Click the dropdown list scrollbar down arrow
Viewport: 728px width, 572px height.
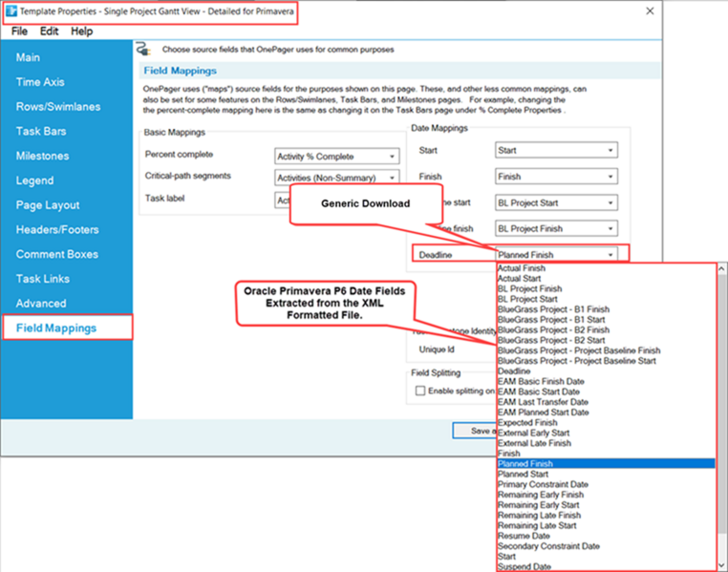click(x=721, y=565)
